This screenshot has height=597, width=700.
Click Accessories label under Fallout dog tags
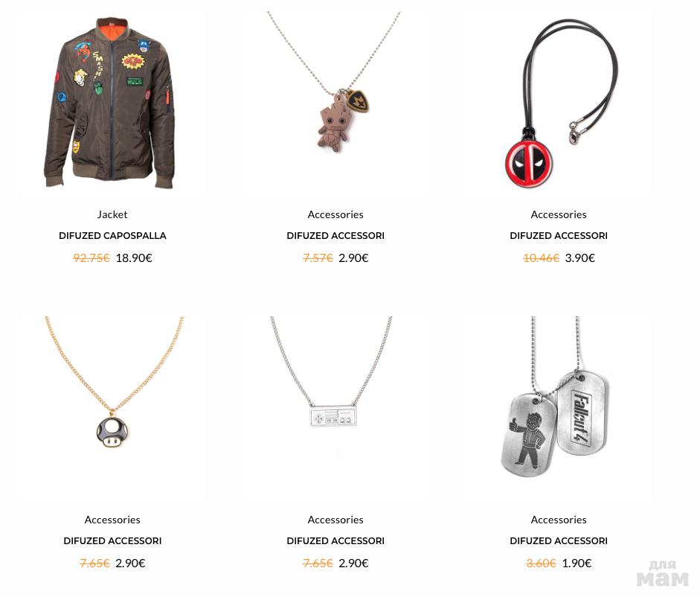point(559,520)
